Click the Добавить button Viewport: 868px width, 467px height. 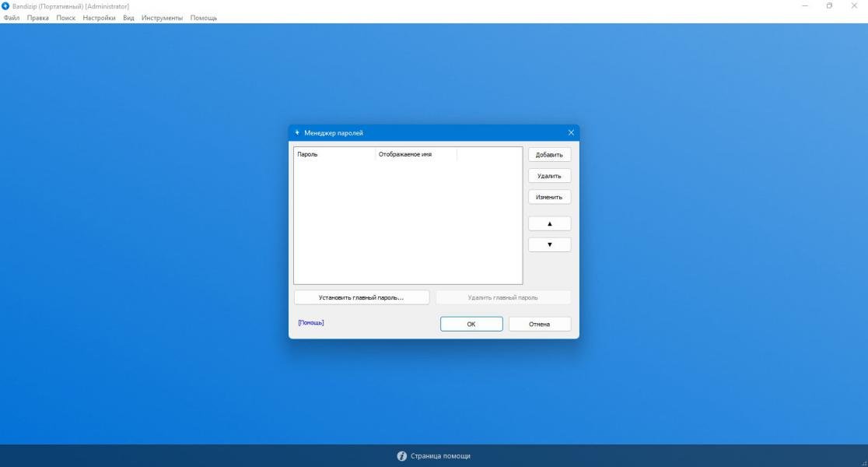[549, 155]
